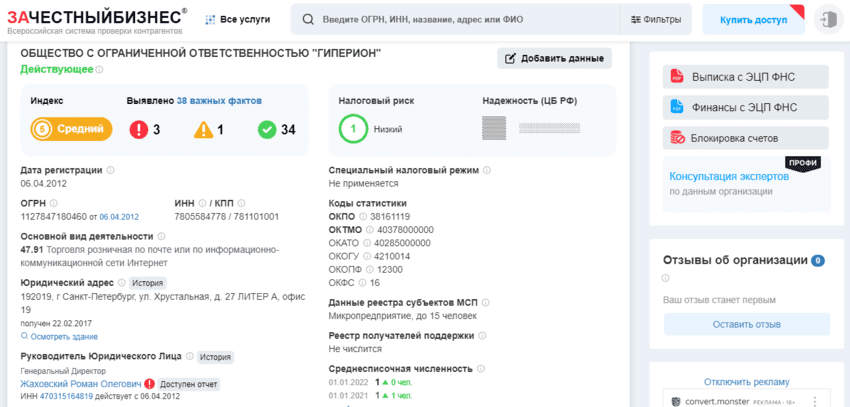This screenshot has height=407, width=850.
Task: Click the magnifier search icon
Action: pyautogui.click(x=308, y=20)
